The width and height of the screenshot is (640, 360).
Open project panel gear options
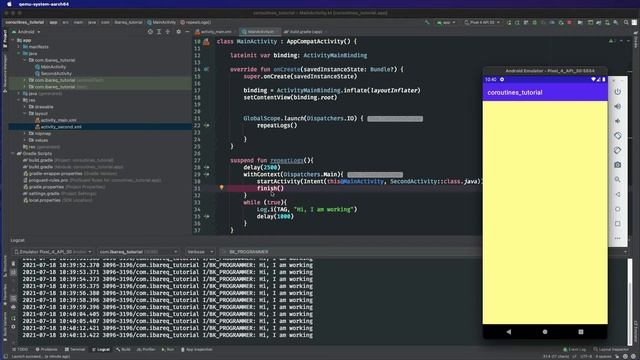(x=178, y=31)
